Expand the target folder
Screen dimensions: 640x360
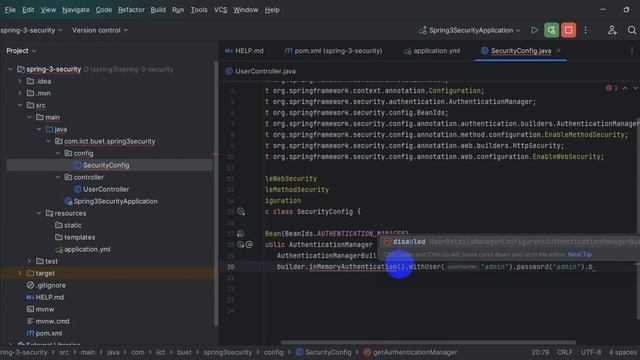coord(20,273)
